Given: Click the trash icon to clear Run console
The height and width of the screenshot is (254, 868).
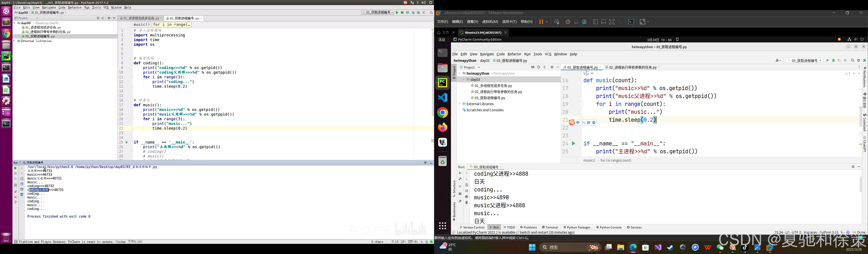Looking at the screenshot, I should [x=466, y=203].
